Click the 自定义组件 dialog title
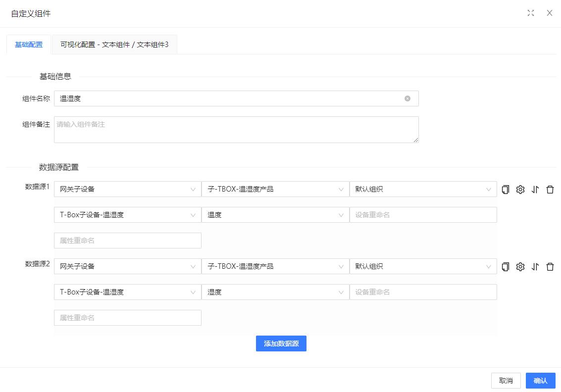This screenshot has height=392, width=561. [x=31, y=13]
